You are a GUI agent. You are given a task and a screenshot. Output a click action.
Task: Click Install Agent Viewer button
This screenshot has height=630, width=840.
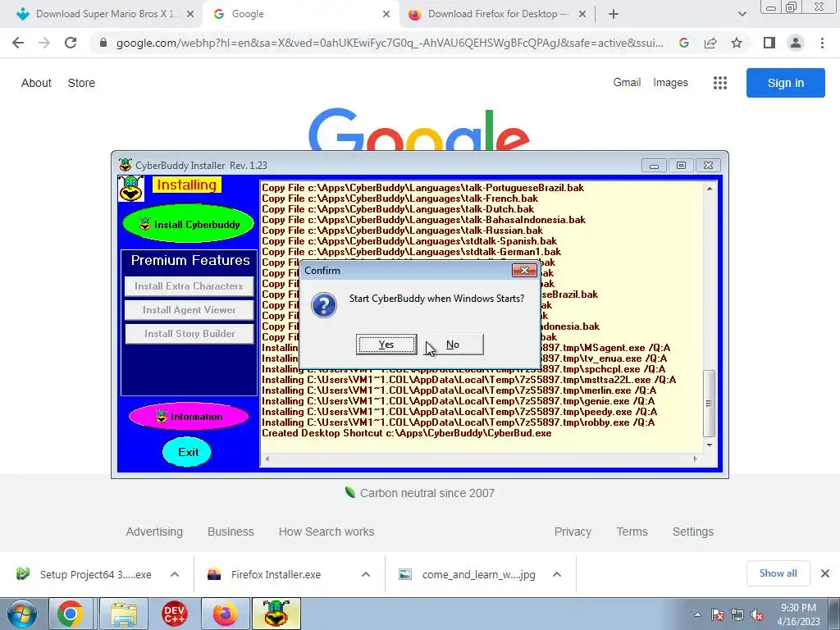click(x=189, y=310)
